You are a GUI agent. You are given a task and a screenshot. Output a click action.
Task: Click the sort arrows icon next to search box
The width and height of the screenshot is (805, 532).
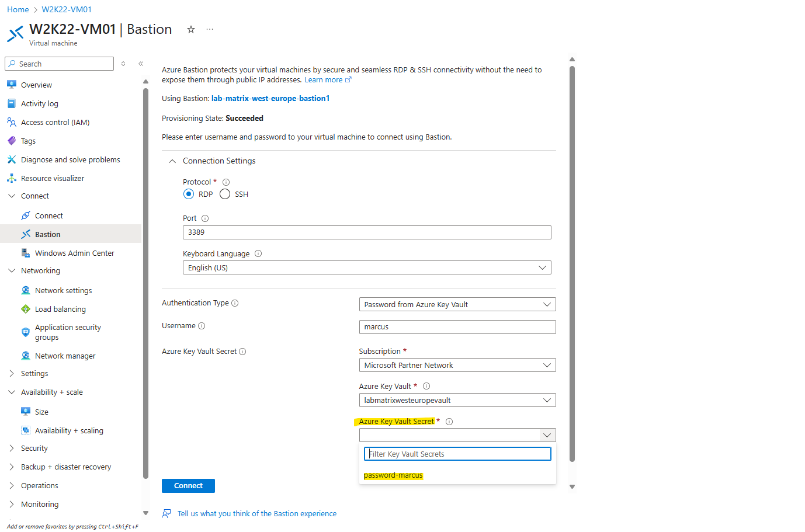coord(123,64)
